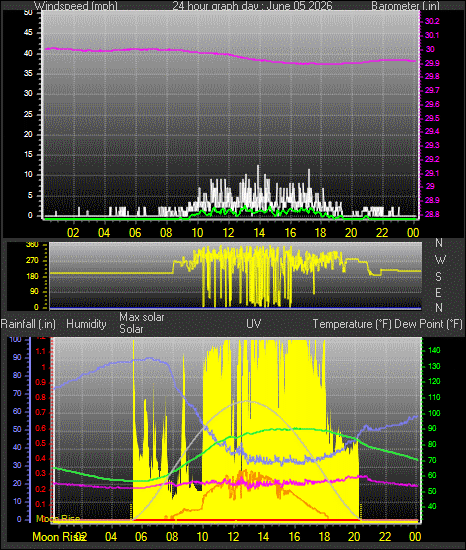Image resolution: width=466 pixels, height=550 pixels.
Task: Select 140 on the green temperature scale
Action: (x=434, y=350)
